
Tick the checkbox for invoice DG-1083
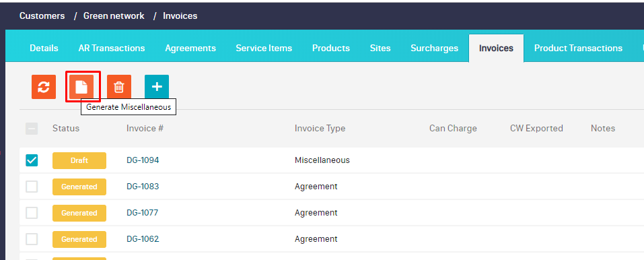coord(32,187)
